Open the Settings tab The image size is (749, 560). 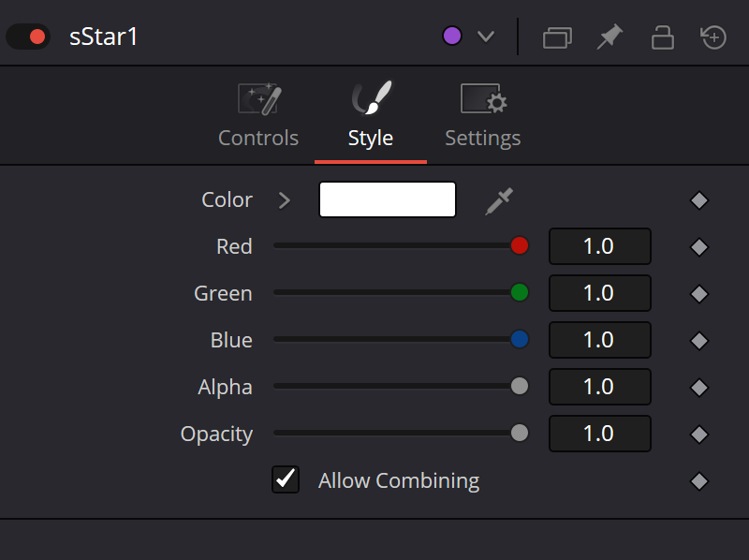pos(483,115)
